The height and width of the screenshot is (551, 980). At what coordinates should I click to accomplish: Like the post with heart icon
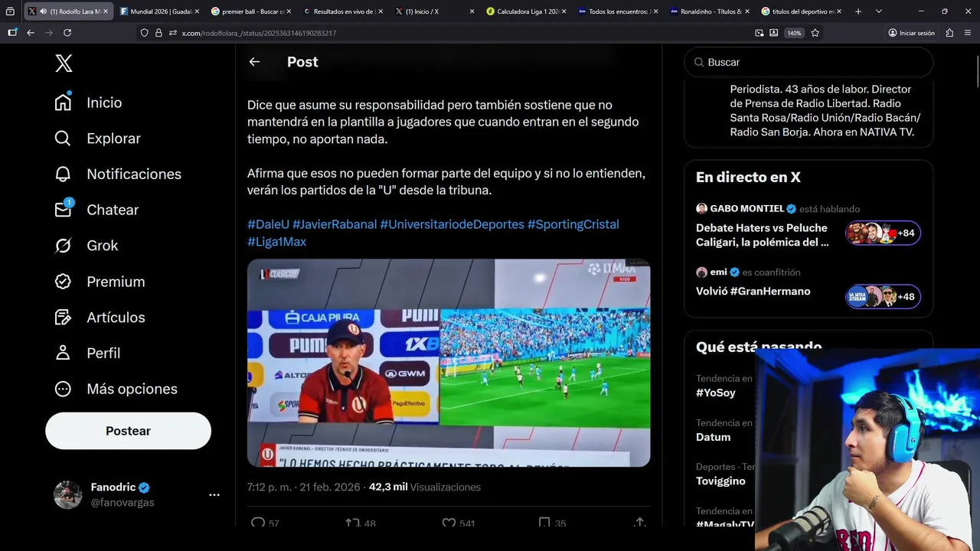[449, 523]
